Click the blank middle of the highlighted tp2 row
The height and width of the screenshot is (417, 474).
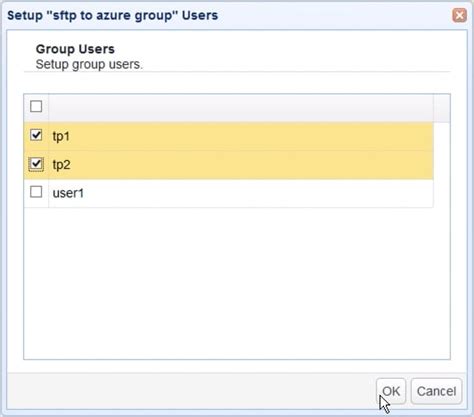[241, 165]
